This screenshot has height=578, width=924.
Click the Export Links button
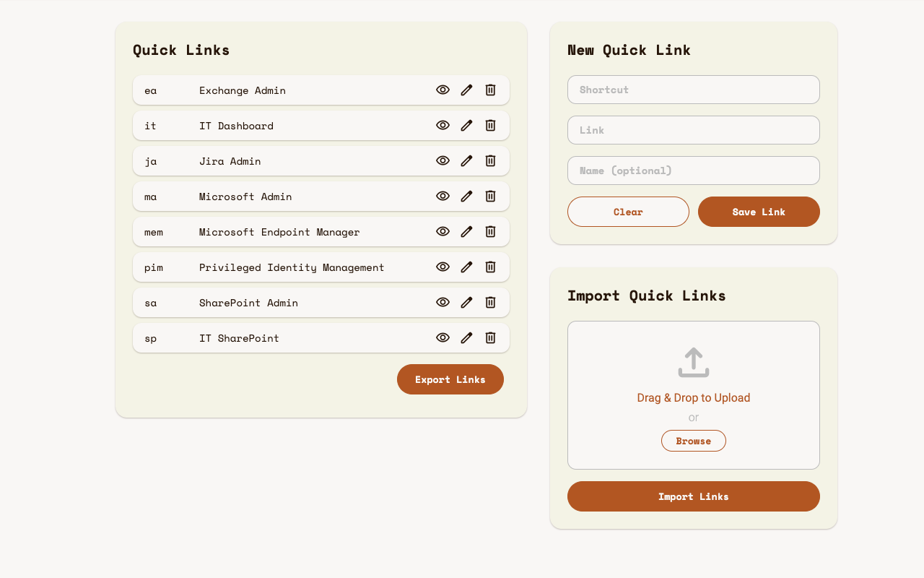coord(450,379)
